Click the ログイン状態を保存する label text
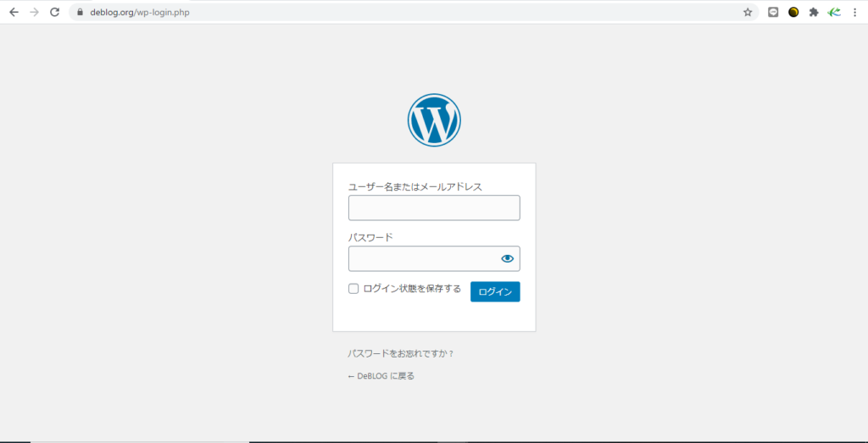868x443 pixels. (x=412, y=289)
